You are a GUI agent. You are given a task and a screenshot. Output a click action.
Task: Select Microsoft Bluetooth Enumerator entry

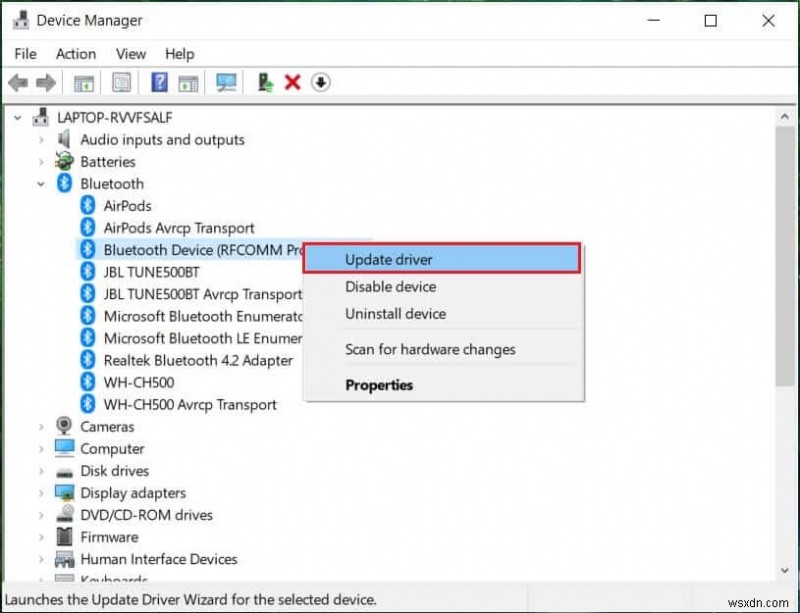pos(203,316)
